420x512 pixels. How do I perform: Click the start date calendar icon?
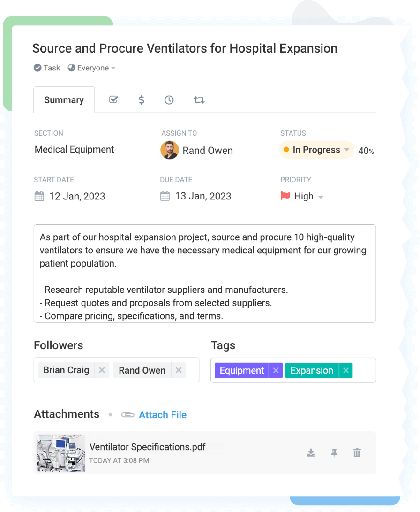point(39,196)
